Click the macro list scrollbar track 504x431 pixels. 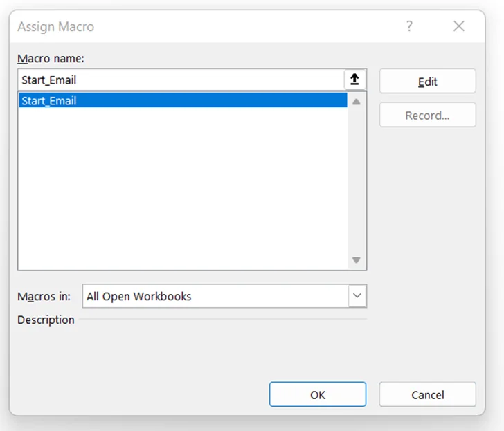pos(357,180)
